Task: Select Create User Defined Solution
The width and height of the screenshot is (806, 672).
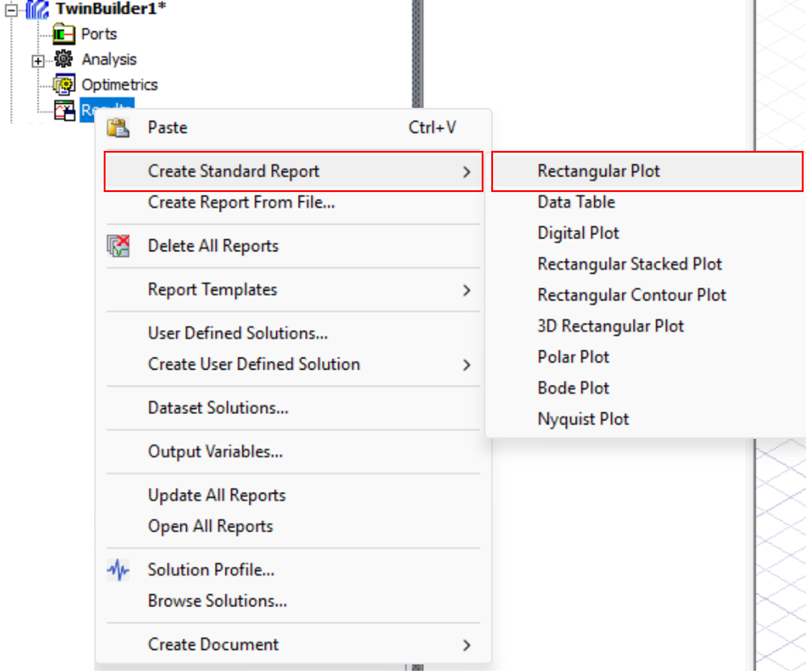Action: click(x=293, y=364)
